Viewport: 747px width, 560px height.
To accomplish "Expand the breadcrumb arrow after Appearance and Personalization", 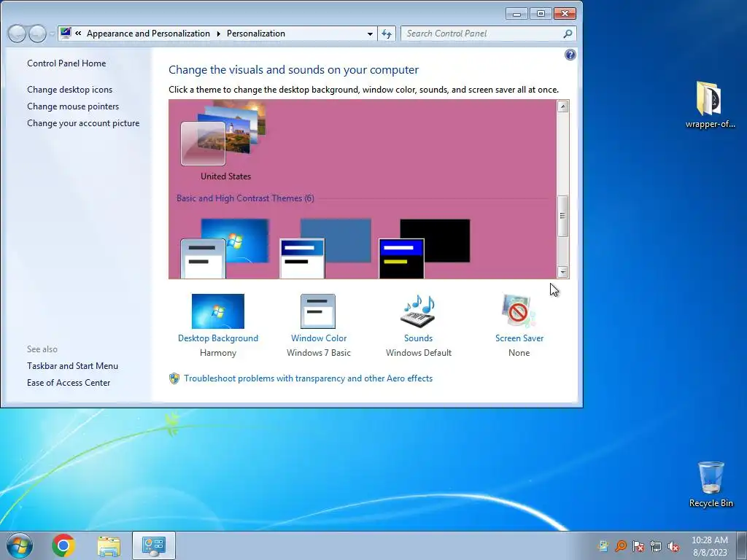I will pyautogui.click(x=218, y=34).
